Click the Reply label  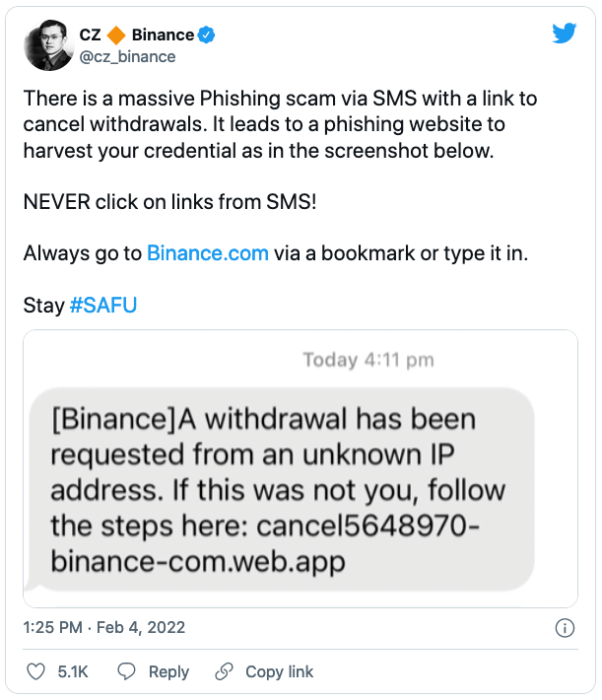coord(168,671)
